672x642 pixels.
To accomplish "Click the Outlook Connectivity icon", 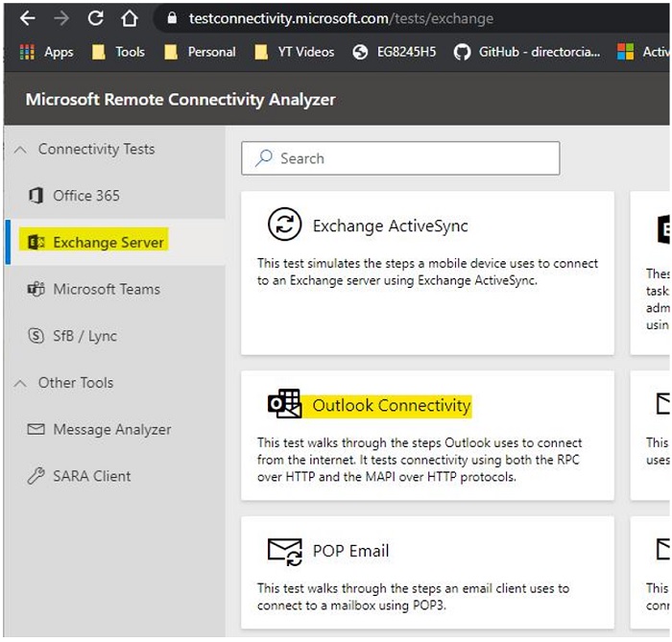I will point(284,403).
